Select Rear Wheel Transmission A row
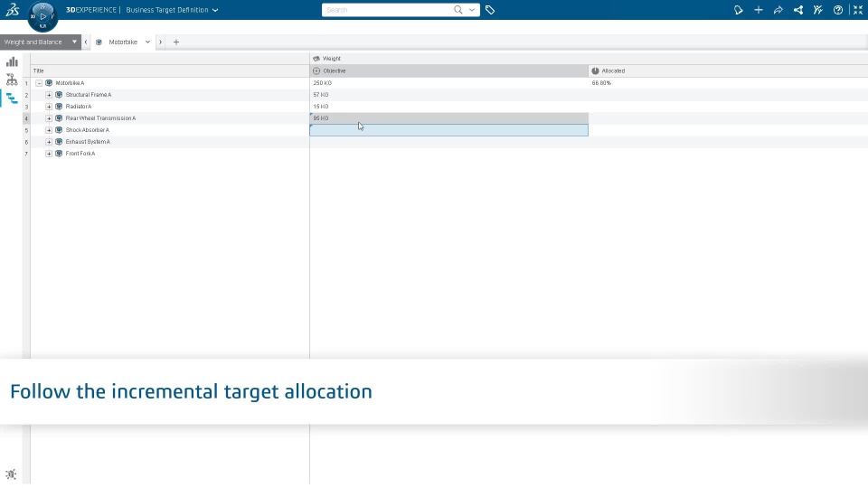Viewport: 868px width, 488px height. [x=100, y=118]
